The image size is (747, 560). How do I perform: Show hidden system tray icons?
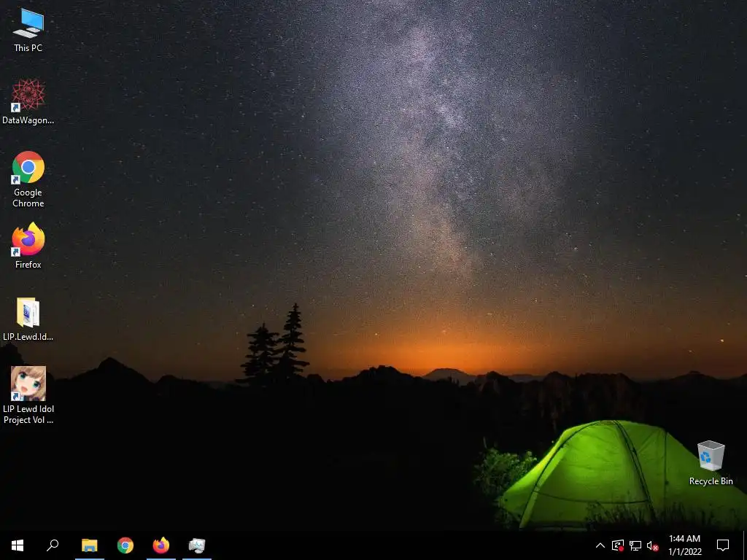tap(600, 545)
